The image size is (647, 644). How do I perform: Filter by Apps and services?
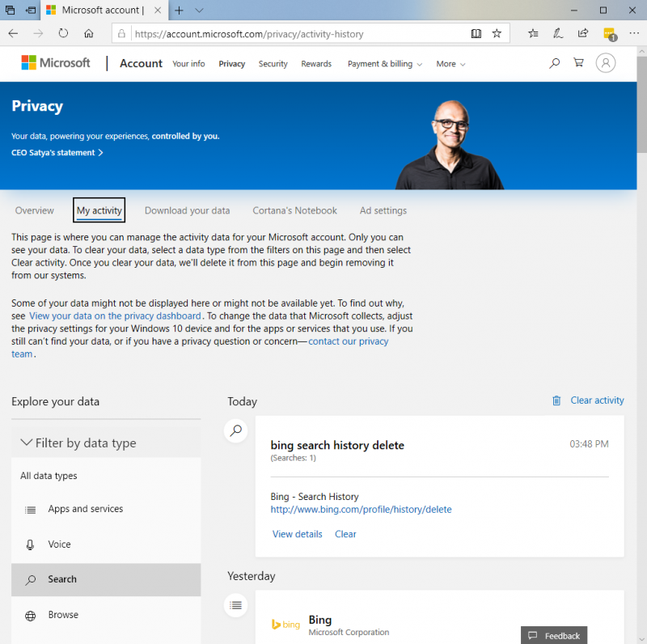106,509
